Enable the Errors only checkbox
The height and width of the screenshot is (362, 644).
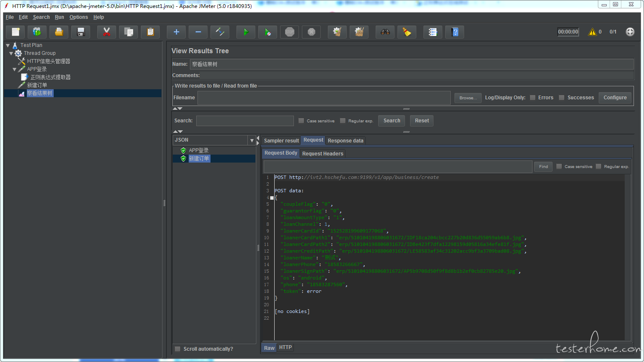532,98
